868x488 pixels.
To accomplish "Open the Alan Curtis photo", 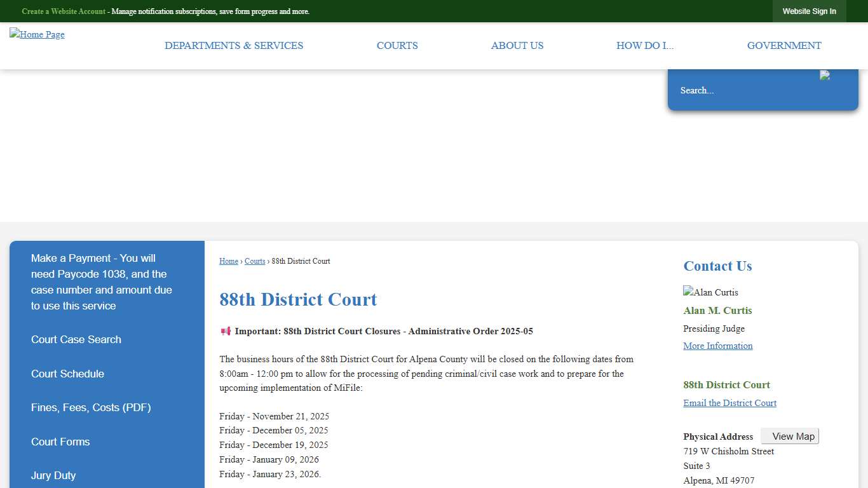I will point(710,292).
